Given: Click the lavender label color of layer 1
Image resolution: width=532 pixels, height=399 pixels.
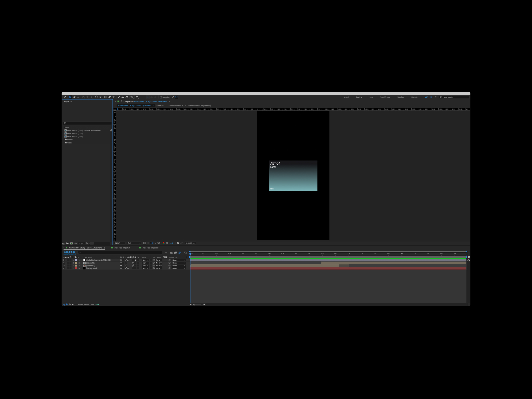Looking at the screenshot, I should pos(76,260).
